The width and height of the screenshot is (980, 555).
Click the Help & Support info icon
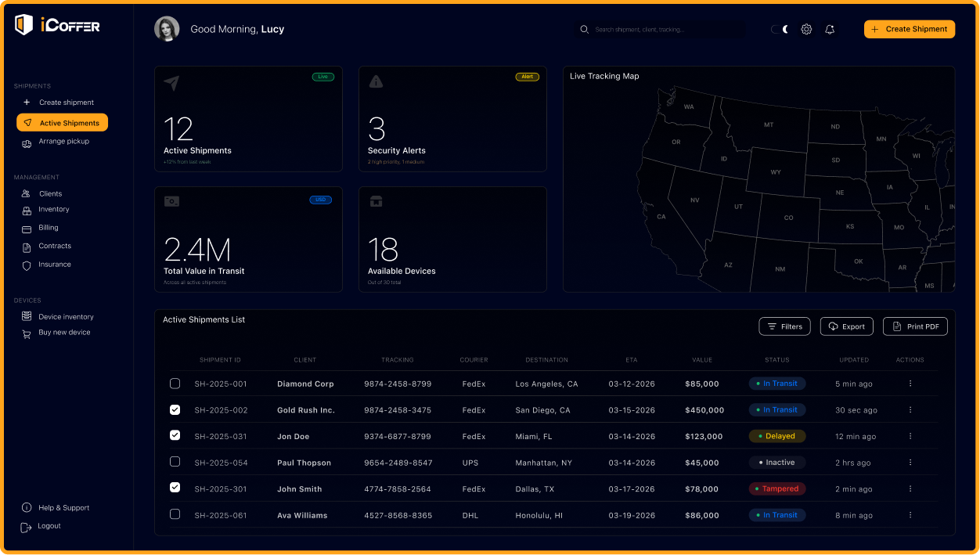tap(27, 508)
